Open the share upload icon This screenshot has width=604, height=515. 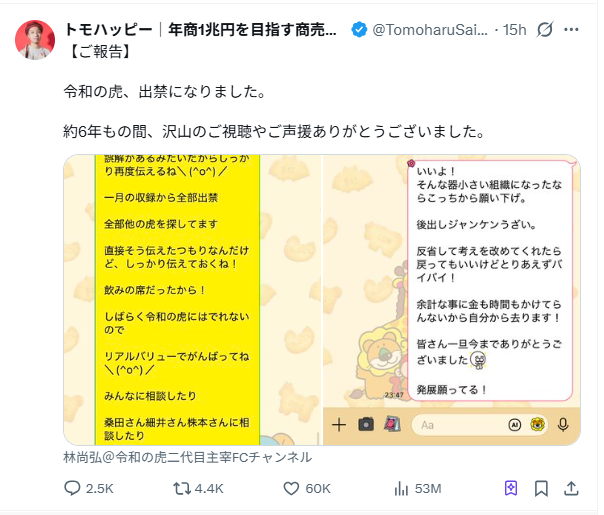tap(571, 488)
